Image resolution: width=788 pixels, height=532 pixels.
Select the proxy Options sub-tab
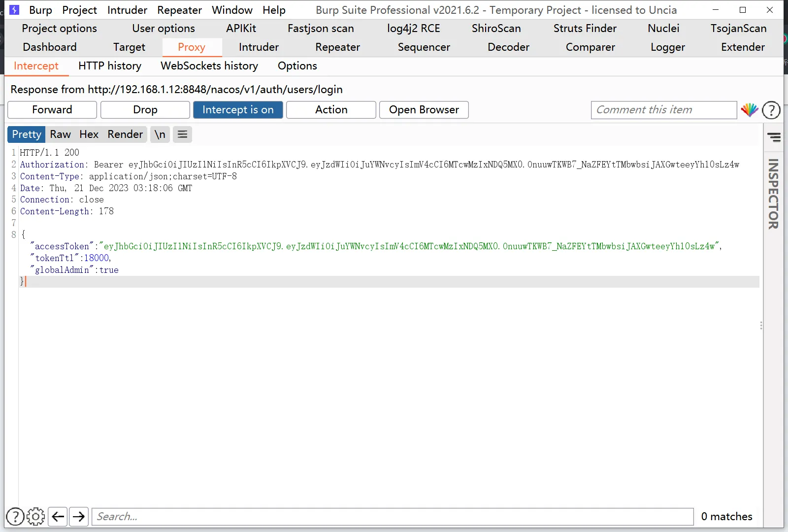pyautogui.click(x=297, y=66)
